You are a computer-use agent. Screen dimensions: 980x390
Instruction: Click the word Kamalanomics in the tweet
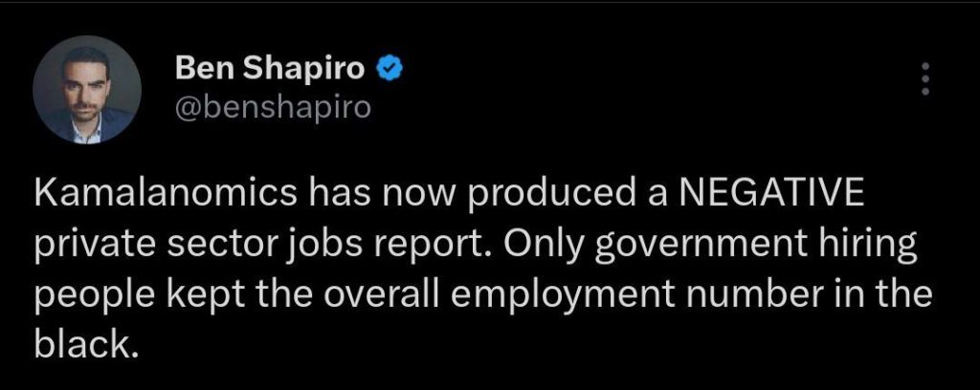point(157,197)
